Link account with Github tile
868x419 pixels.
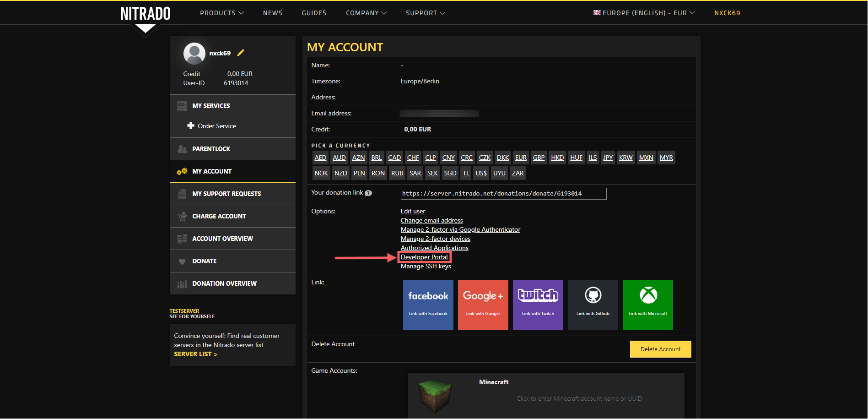pyautogui.click(x=593, y=305)
